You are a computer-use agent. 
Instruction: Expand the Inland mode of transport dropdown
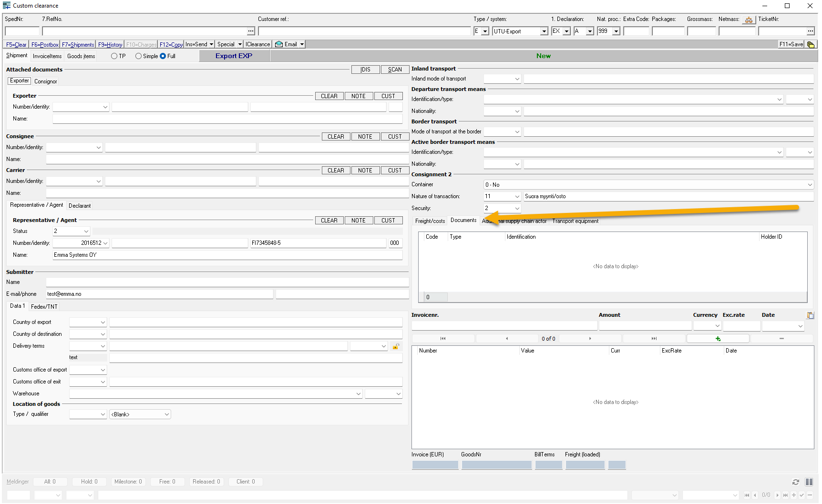click(517, 79)
